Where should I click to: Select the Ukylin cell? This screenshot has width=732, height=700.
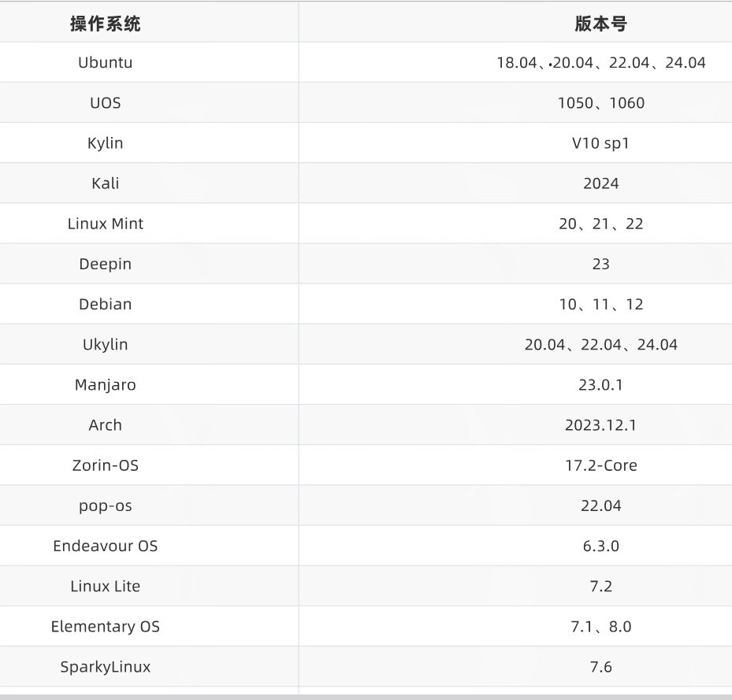[x=105, y=344]
